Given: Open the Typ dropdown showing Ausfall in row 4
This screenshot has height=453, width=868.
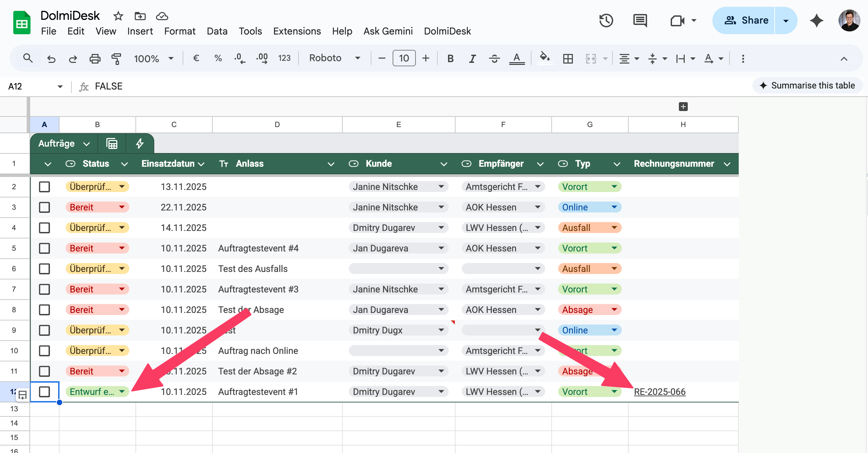Looking at the screenshot, I should tap(614, 228).
